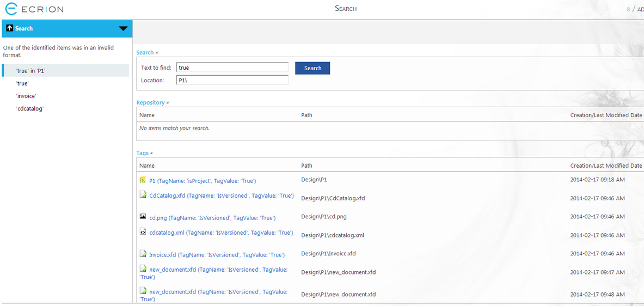This screenshot has height=306, width=644.
Task: Select the 'true' search history item
Action: (22, 83)
